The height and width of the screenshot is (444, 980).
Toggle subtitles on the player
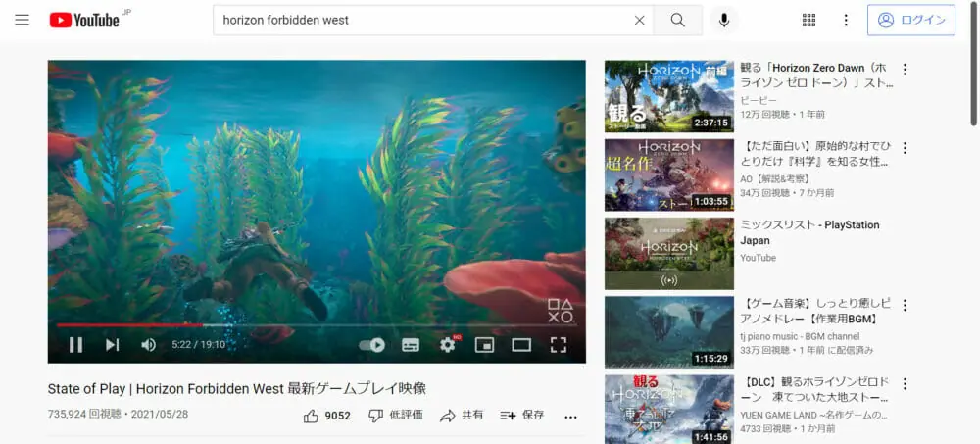click(411, 344)
